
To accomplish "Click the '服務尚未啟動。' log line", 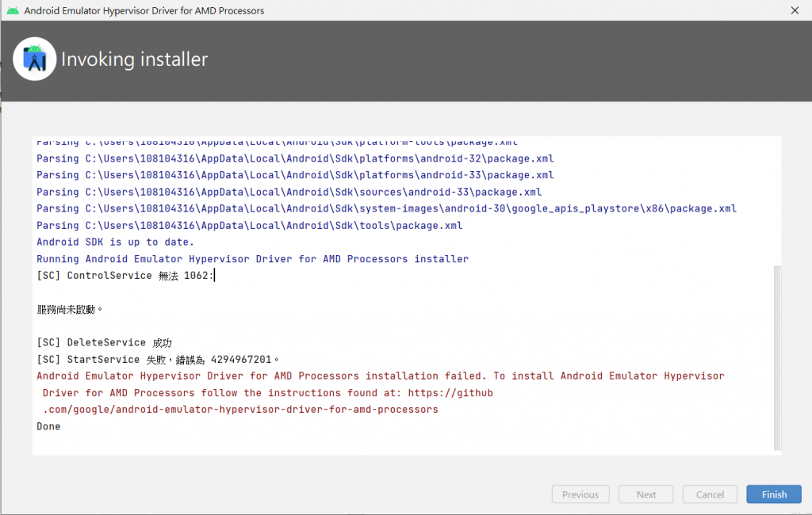I will [70, 310].
